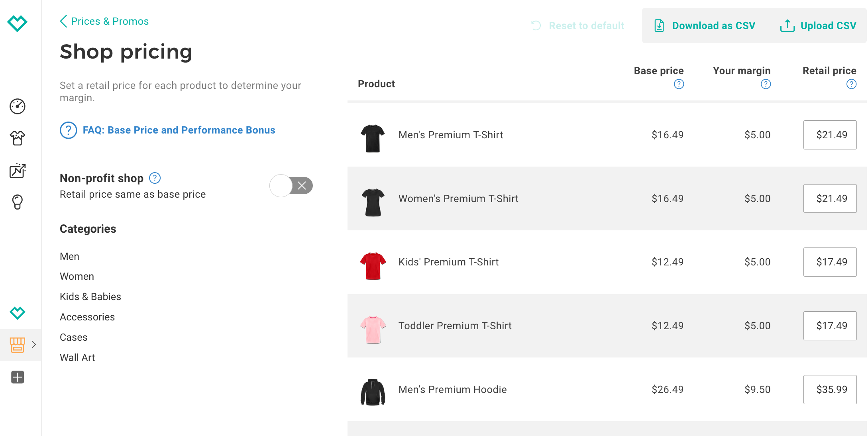Edit Men's Premium Hoodie retail price field
Screen dimensions: 868x436
[830, 389]
